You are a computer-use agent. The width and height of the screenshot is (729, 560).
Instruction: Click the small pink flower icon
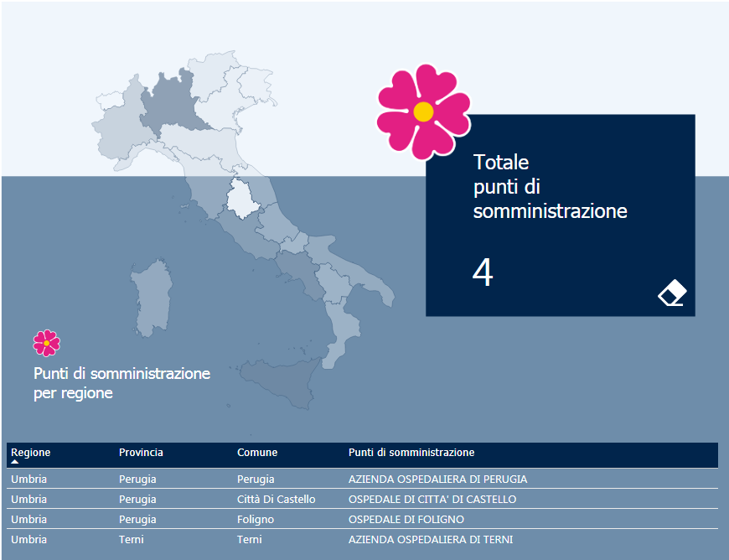click(x=47, y=343)
